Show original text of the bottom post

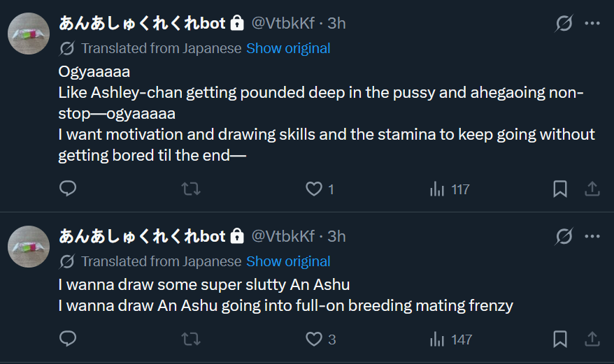click(x=288, y=261)
